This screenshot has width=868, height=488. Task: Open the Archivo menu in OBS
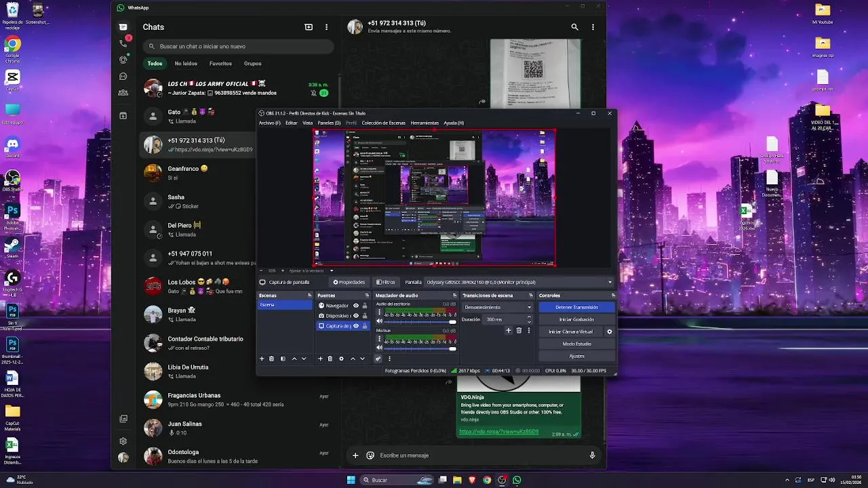[269, 123]
